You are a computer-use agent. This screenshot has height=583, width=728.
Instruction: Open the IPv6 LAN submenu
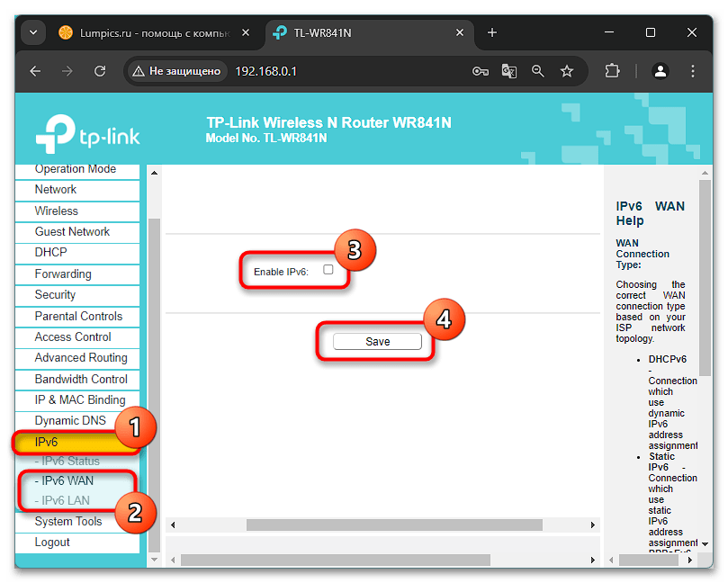[x=62, y=501]
